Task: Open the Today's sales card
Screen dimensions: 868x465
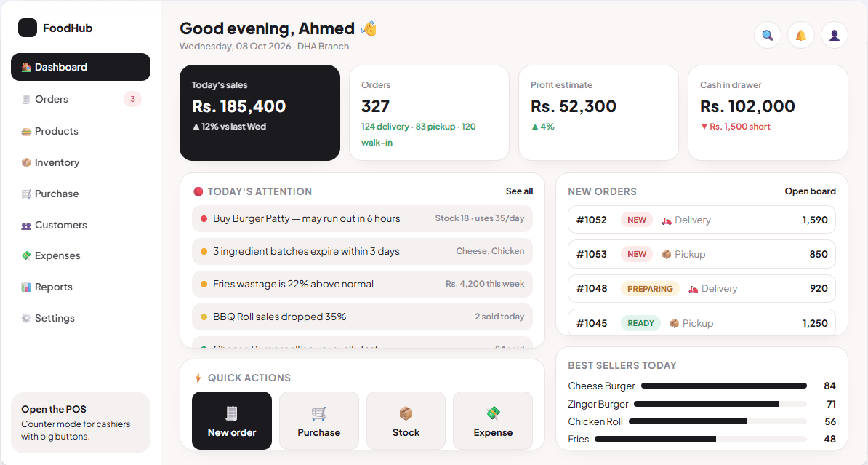Action: tap(260, 113)
